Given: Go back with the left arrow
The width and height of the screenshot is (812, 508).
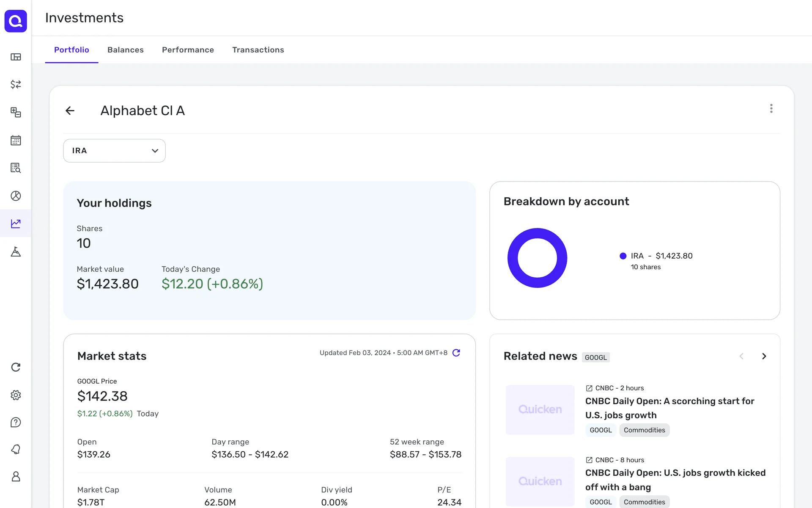Looking at the screenshot, I should click(x=70, y=111).
